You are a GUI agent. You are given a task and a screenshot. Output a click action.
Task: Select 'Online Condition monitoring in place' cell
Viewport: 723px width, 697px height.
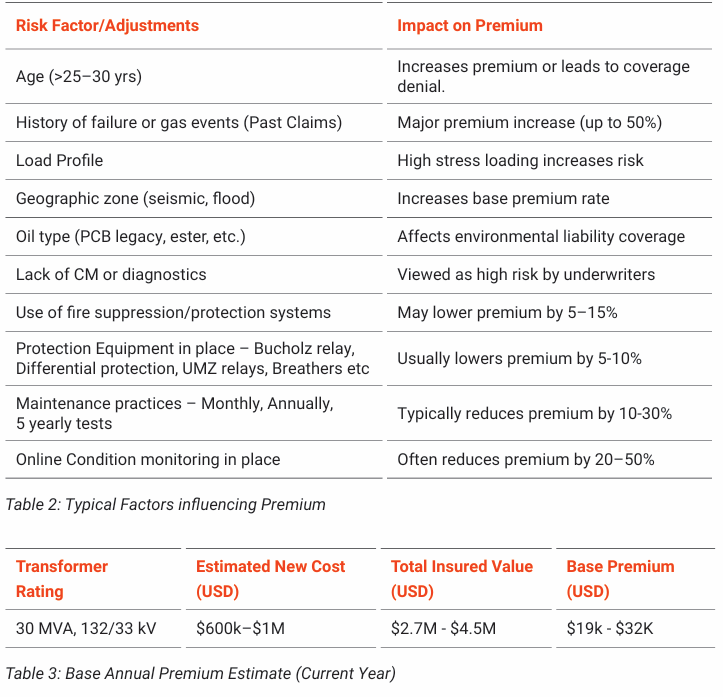point(148,460)
